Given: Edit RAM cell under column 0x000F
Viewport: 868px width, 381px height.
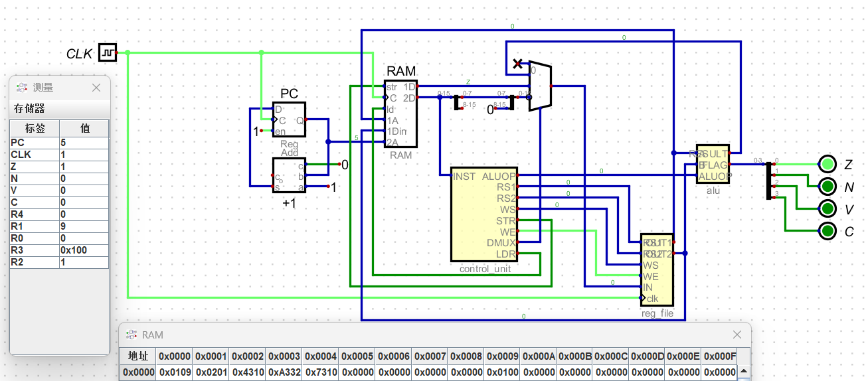Looking at the screenshot, I should 720,372.
